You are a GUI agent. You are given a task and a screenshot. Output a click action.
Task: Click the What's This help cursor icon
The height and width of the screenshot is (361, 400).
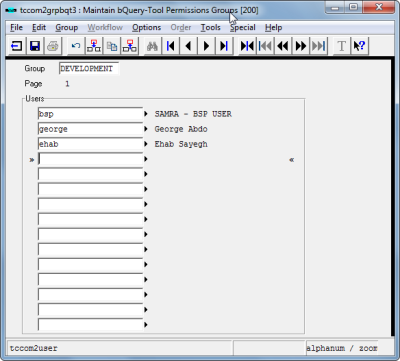click(x=360, y=46)
